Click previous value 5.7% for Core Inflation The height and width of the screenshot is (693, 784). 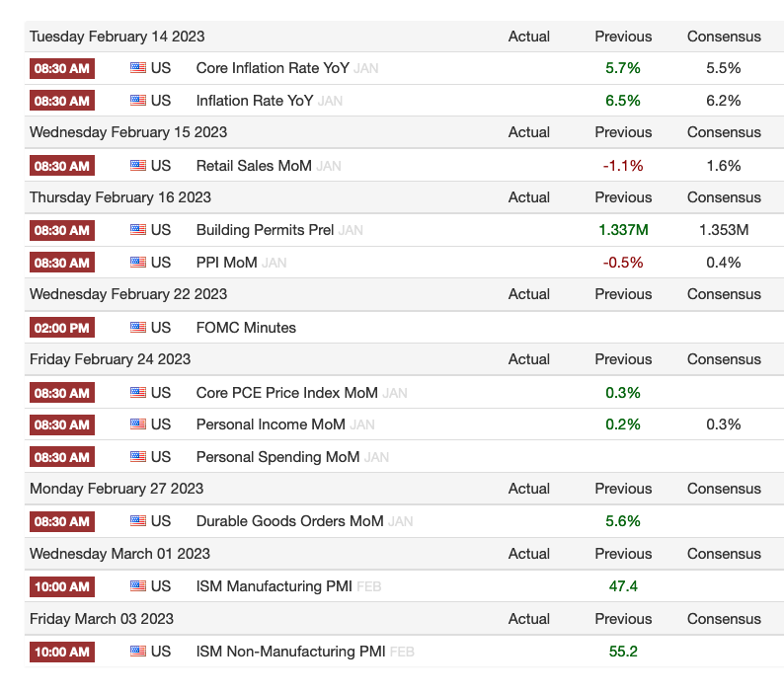click(623, 68)
